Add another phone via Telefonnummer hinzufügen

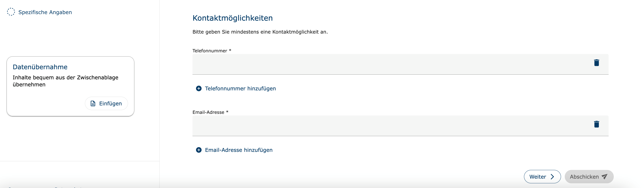pos(240,89)
